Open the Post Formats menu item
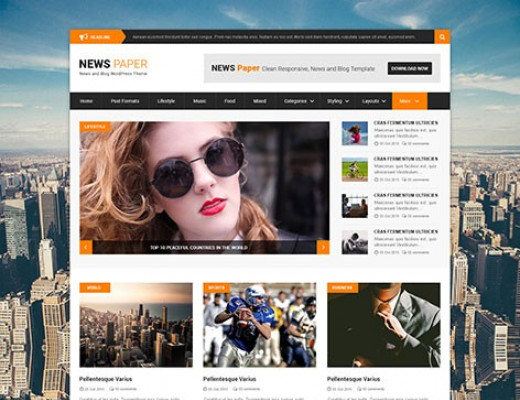The height and width of the screenshot is (400, 520). 125,101
